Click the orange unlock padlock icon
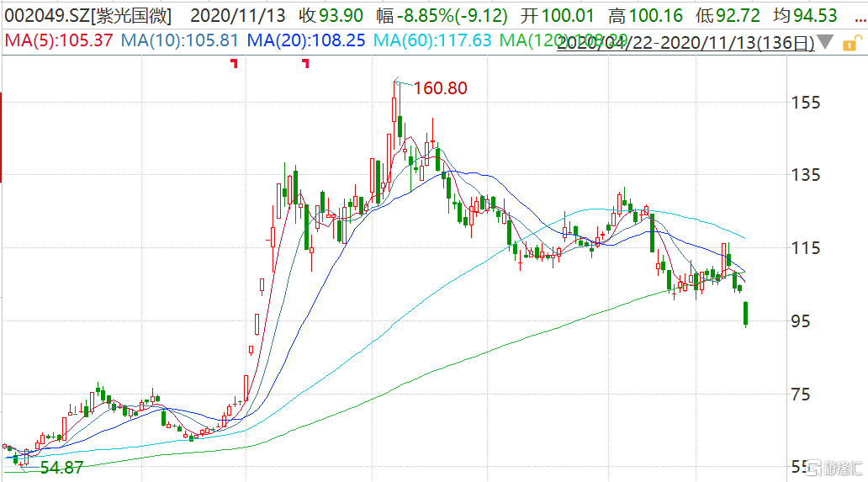 point(851,43)
